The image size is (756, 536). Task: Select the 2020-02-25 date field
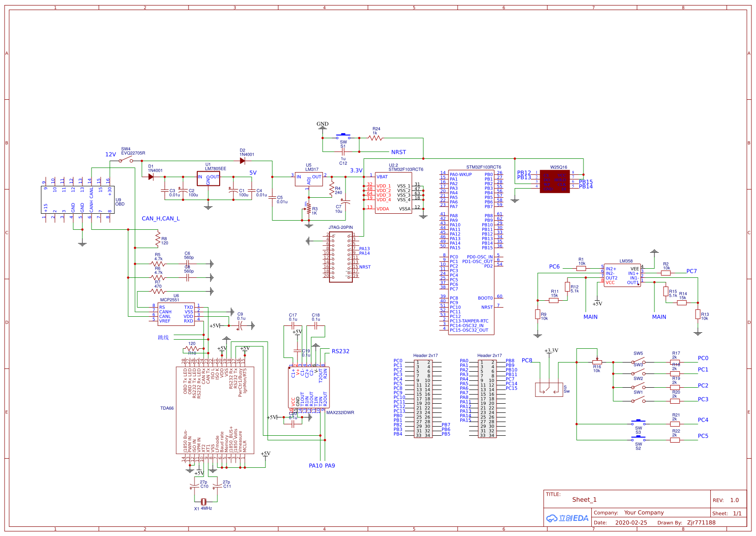[631, 522]
